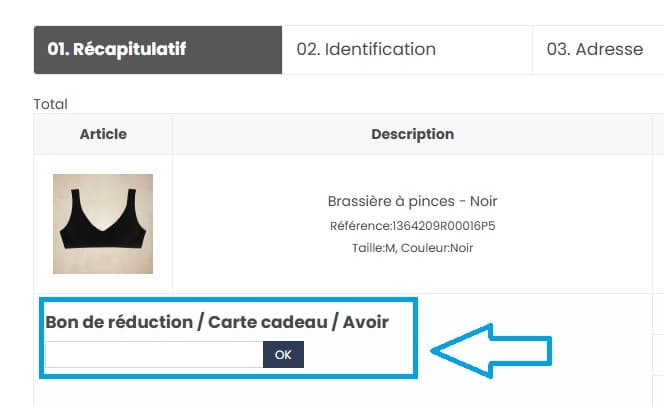Switch to the 02. Identification tab
Screen dimensions: 664x405
coord(366,49)
